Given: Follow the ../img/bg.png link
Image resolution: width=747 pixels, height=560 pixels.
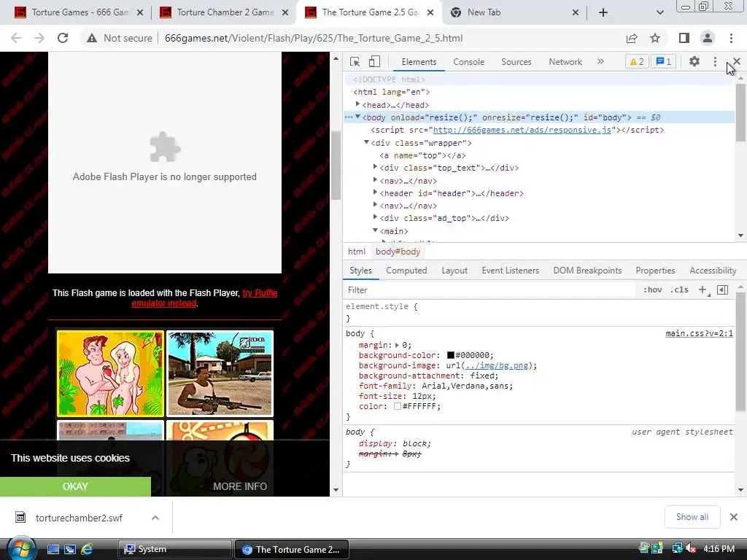Looking at the screenshot, I should click(x=496, y=366).
